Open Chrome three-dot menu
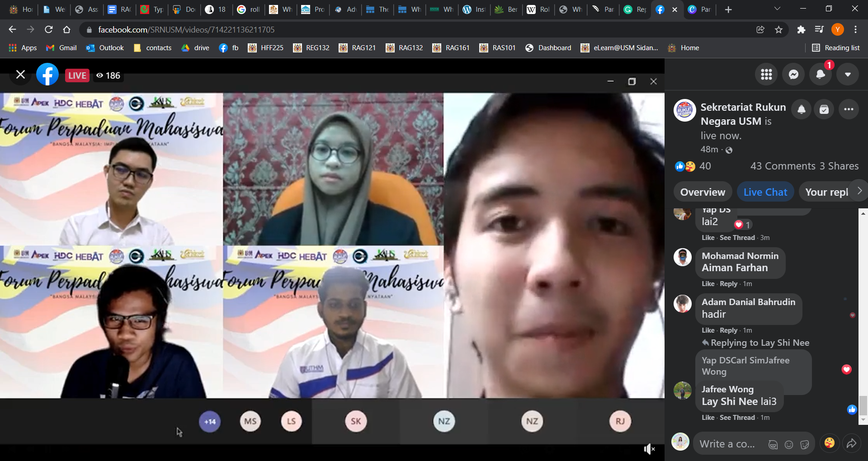 tap(855, 29)
